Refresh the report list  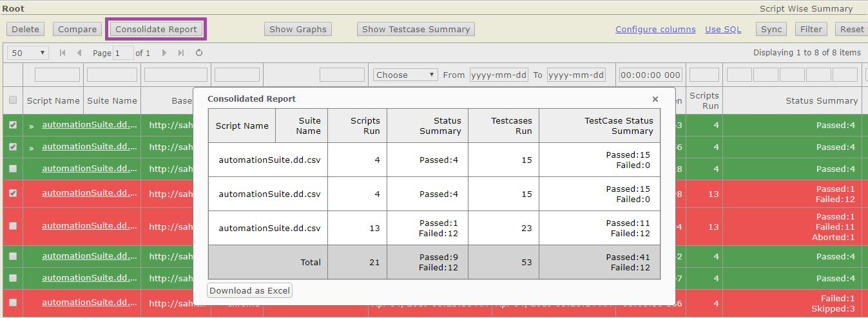(x=199, y=53)
